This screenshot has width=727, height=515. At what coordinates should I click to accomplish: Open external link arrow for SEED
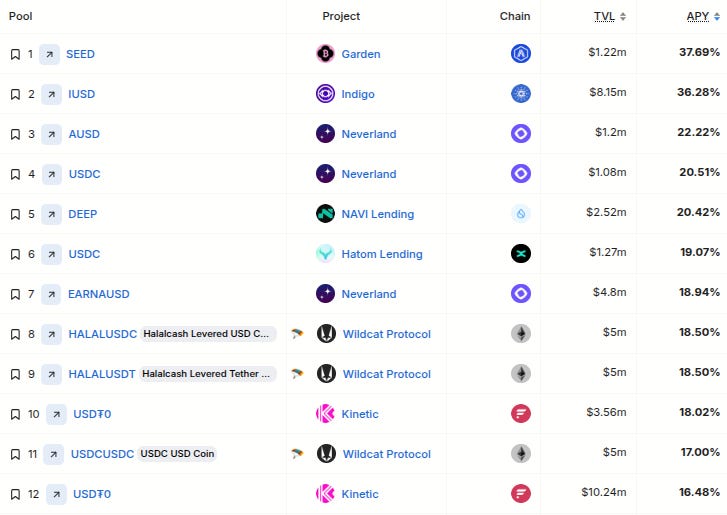click(x=49, y=54)
